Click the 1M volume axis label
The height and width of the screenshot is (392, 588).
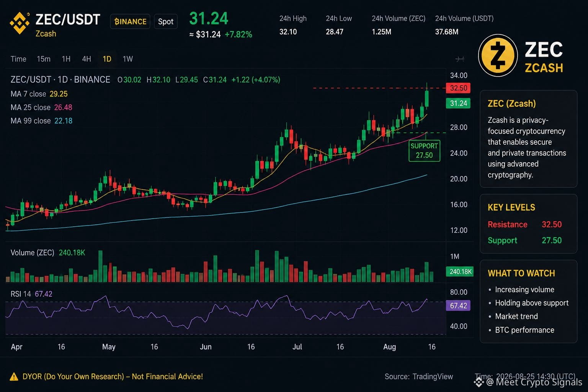click(454, 256)
